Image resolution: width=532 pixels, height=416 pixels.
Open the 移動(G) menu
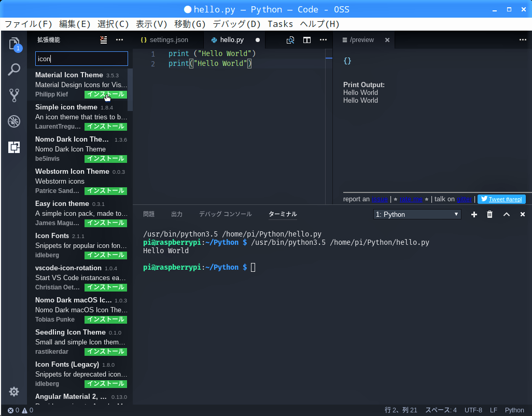click(190, 24)
